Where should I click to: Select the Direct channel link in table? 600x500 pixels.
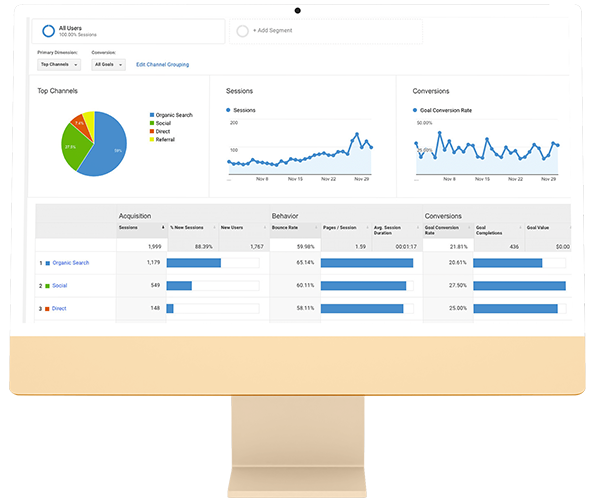point(60,309)
